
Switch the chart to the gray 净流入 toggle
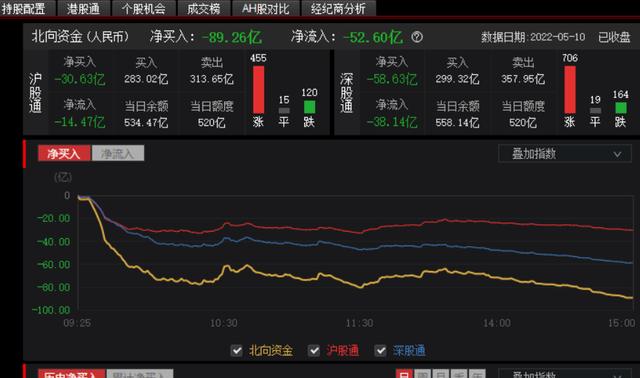[118, 153]
